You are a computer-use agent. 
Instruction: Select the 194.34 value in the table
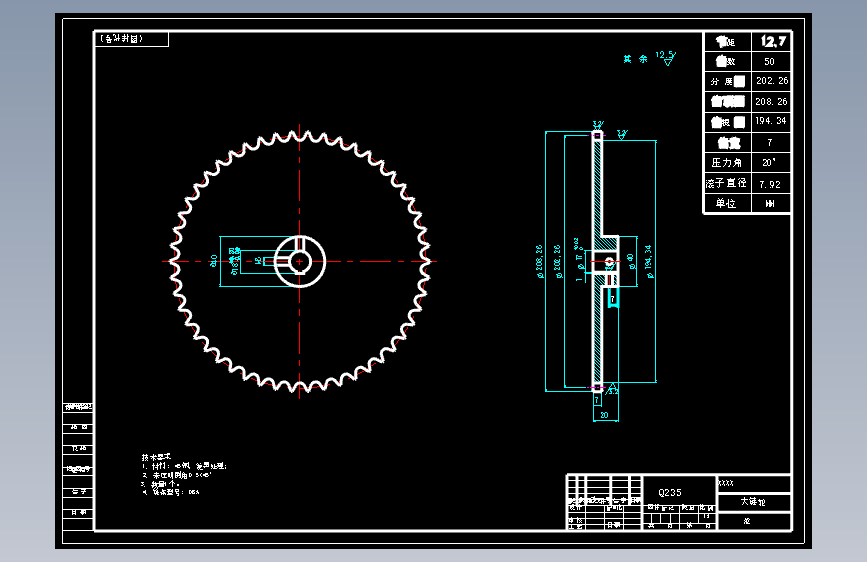pos(771,121)
